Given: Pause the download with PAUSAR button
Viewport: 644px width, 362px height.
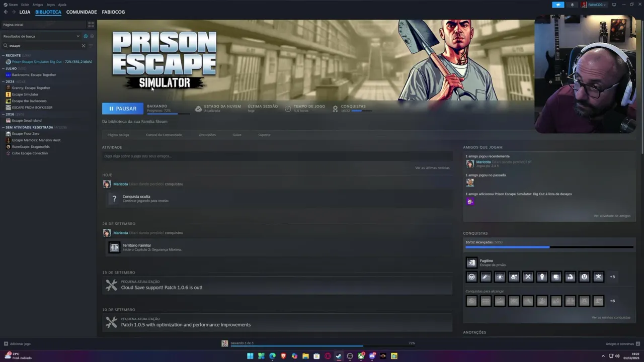Looking at the screenshot, I should (x=123, y=109).
